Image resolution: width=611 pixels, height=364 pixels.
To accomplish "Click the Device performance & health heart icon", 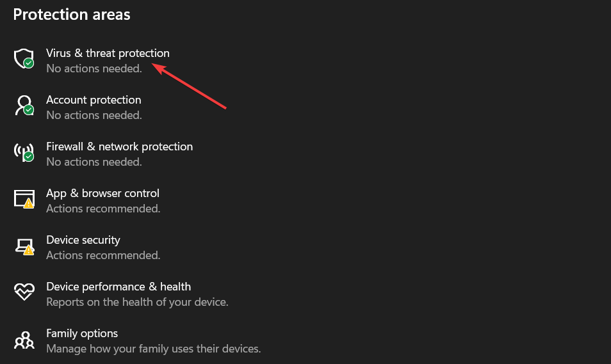I will [24, 292].
